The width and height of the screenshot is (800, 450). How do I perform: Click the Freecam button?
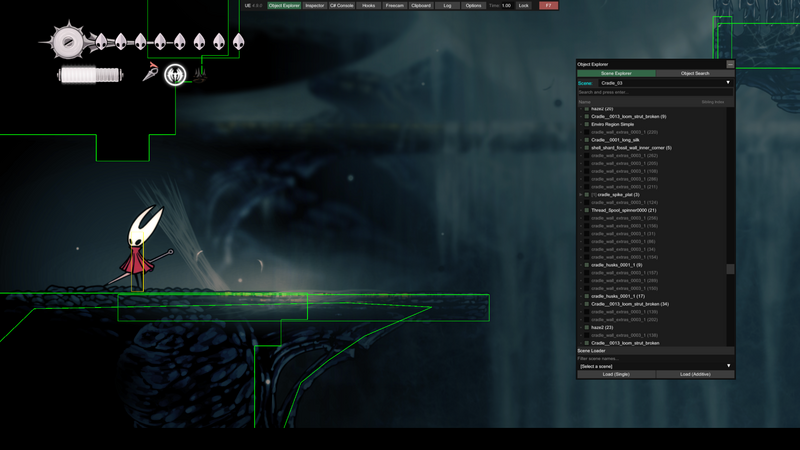click(395, 5)
